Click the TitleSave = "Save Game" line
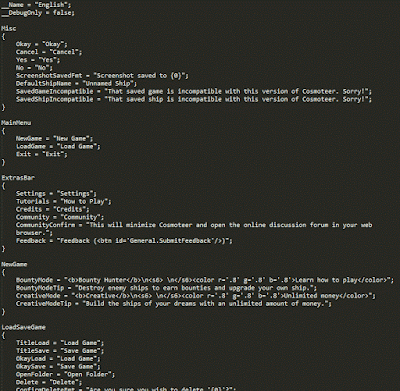The width and height of the screenshot is (400, 391). (x=60, y=351)
